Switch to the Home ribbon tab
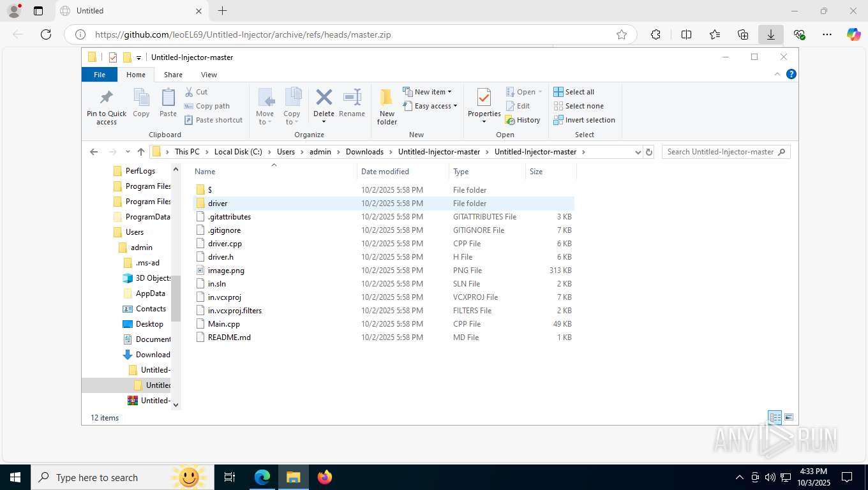The width and height of the screenshot is (868, 490). (x=136, y=75)
